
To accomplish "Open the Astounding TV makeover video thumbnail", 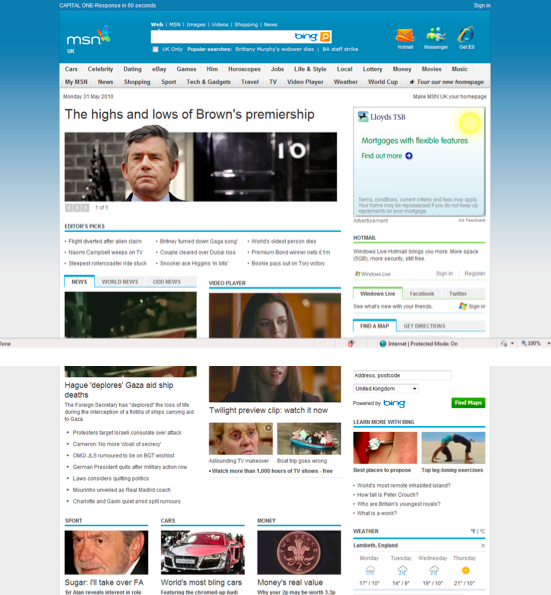I will [241, 439].
